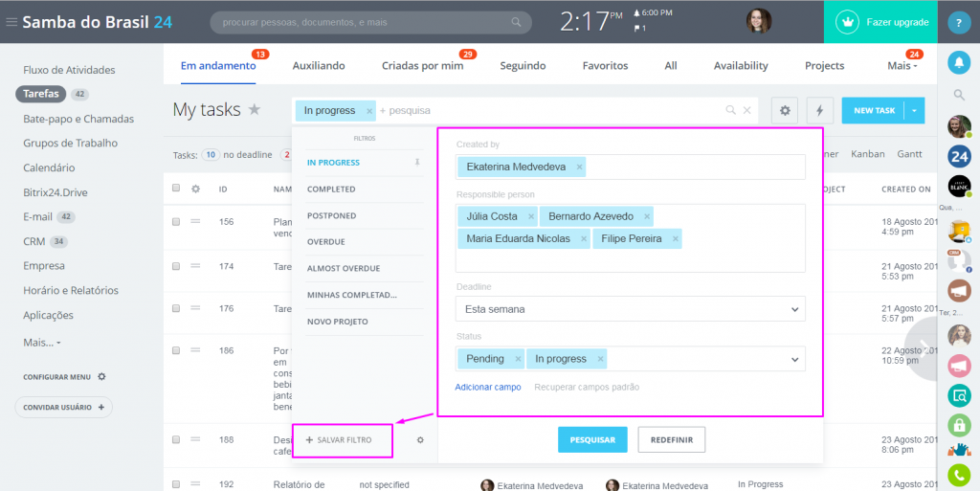Remove Maria Eduarda Nicolas chip

[584, 238]
